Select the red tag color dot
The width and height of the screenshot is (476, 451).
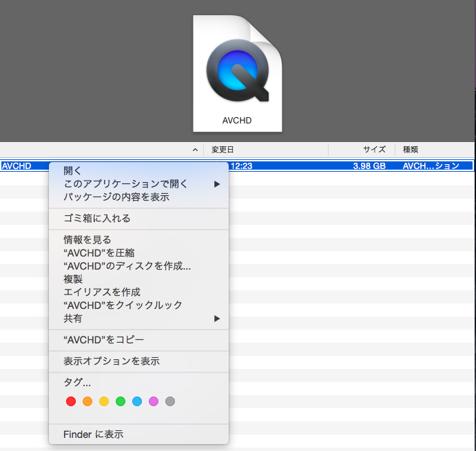[70, 401]
